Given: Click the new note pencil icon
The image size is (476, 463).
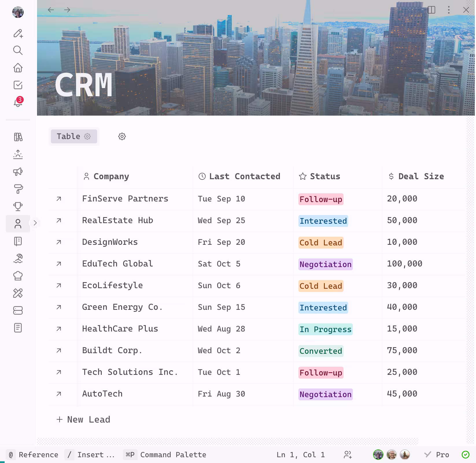Looking at the screenshot, I should [18, 34].
